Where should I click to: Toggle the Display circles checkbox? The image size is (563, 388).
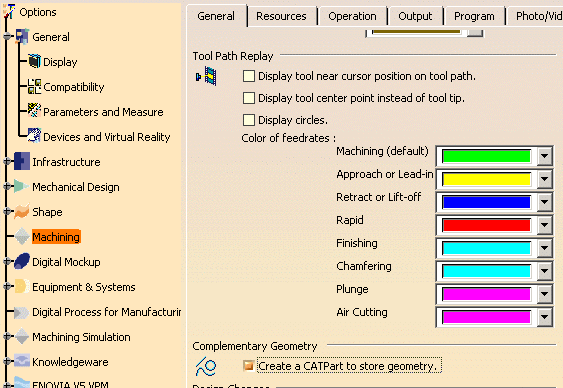click(x=249, y=120)
